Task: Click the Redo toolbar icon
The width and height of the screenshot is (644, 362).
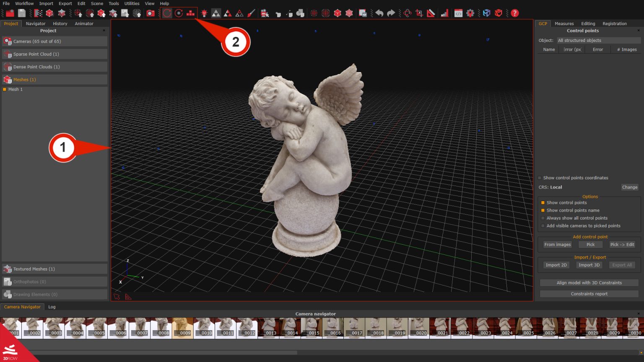Action: [391, 13]
